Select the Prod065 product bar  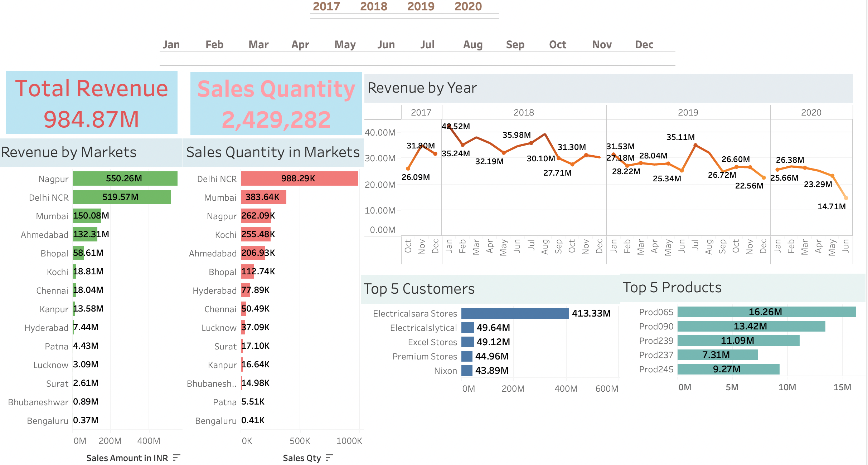766,312
